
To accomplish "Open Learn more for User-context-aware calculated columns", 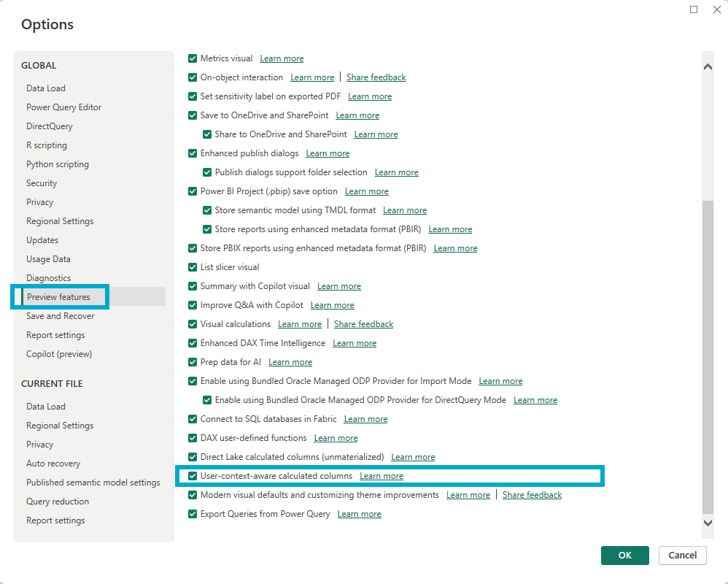I will (382, 476).
